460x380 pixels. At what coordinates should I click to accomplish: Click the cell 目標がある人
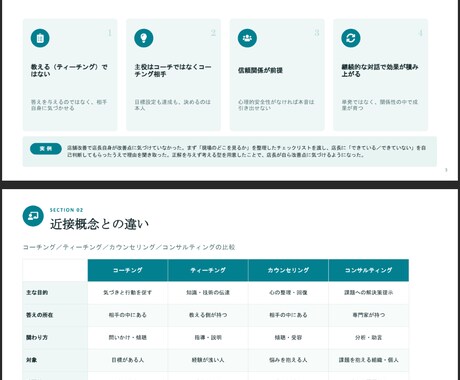tap(128, 360)
